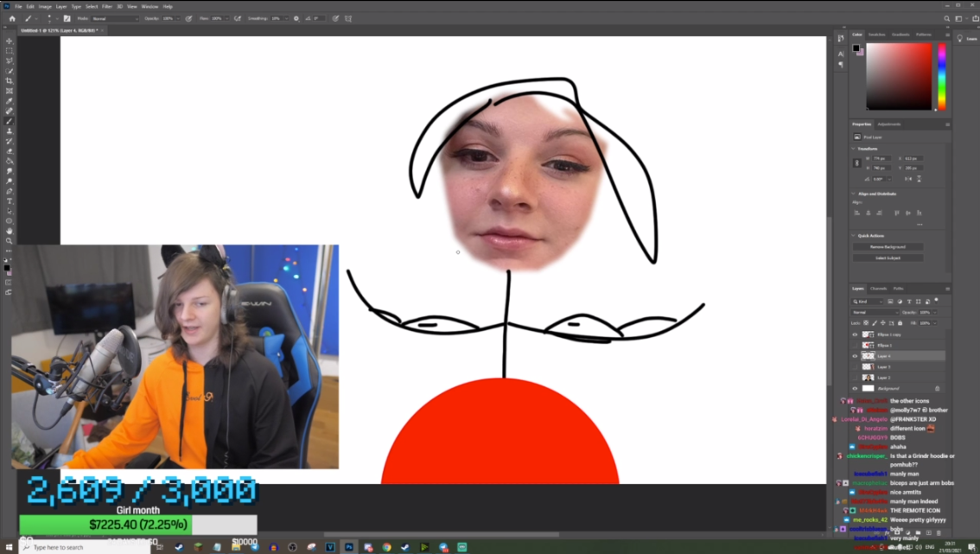Open the options bar Opacity dropdown arrow

pyautogui.click(x=177, y=19)
